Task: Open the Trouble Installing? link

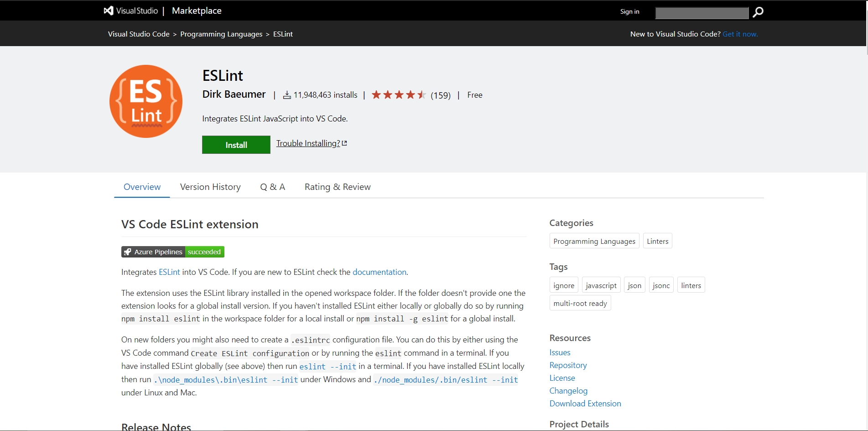Action: point(312,143)
